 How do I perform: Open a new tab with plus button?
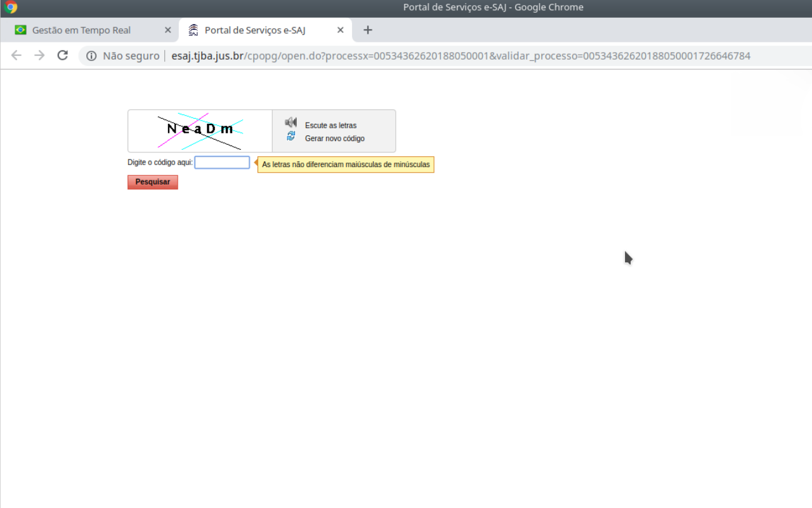coord(368,30)
